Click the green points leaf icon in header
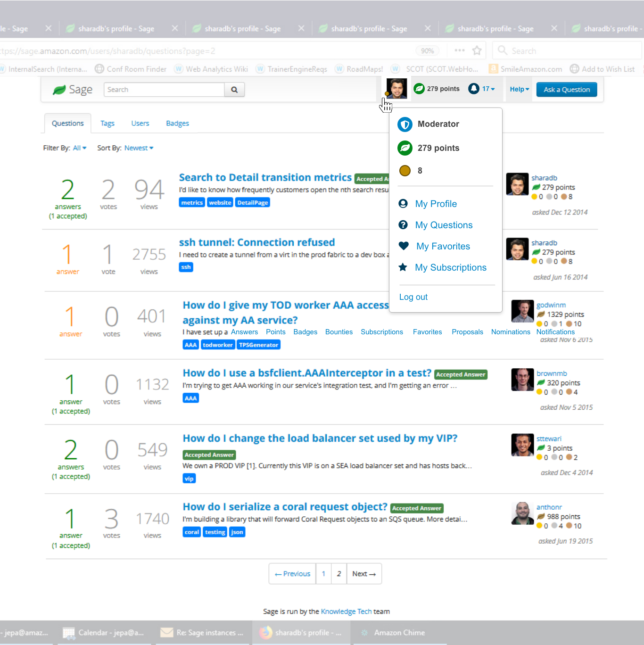Screen dimensions: 644x645 click(x=419, y=89)
